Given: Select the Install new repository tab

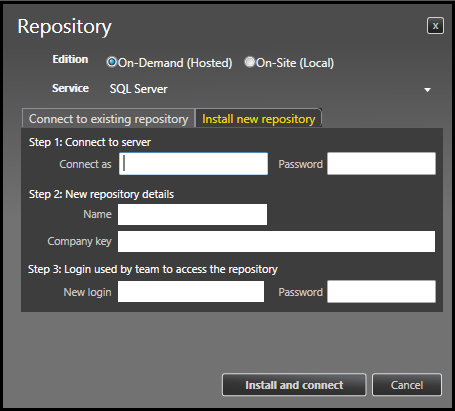Looking at the screenshot, I should [x=259, y=119].
